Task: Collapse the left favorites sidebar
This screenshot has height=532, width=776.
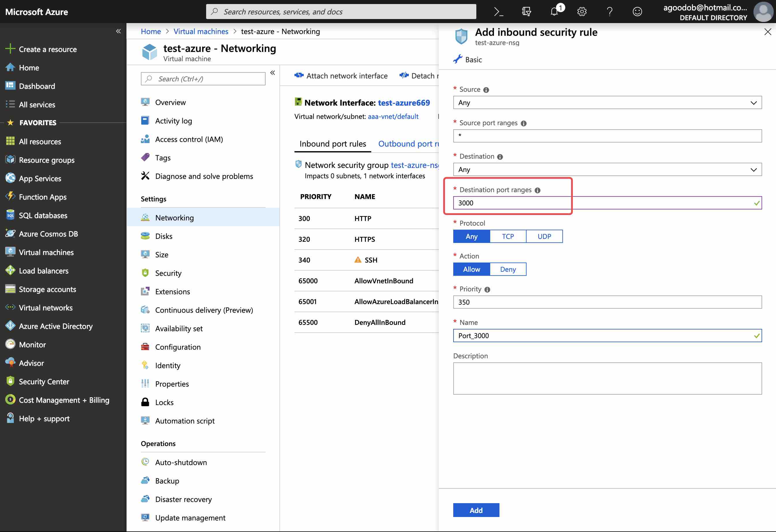Action: click(118, 31)
